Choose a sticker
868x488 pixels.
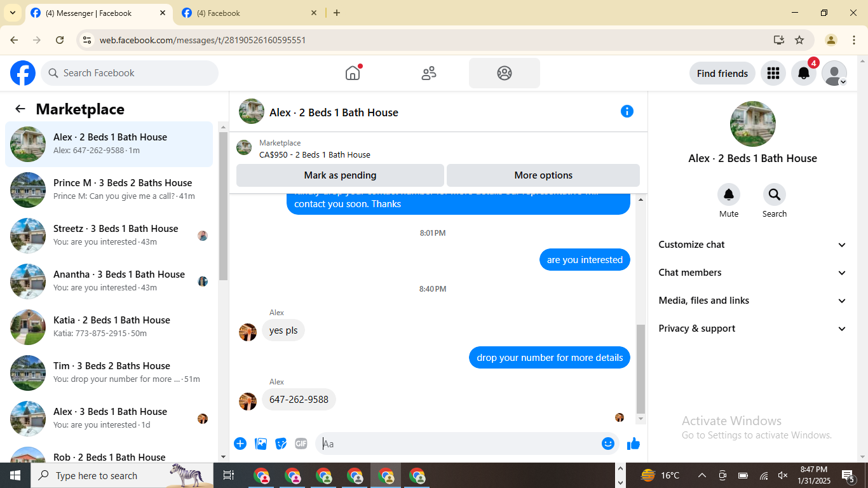[281, 444]
